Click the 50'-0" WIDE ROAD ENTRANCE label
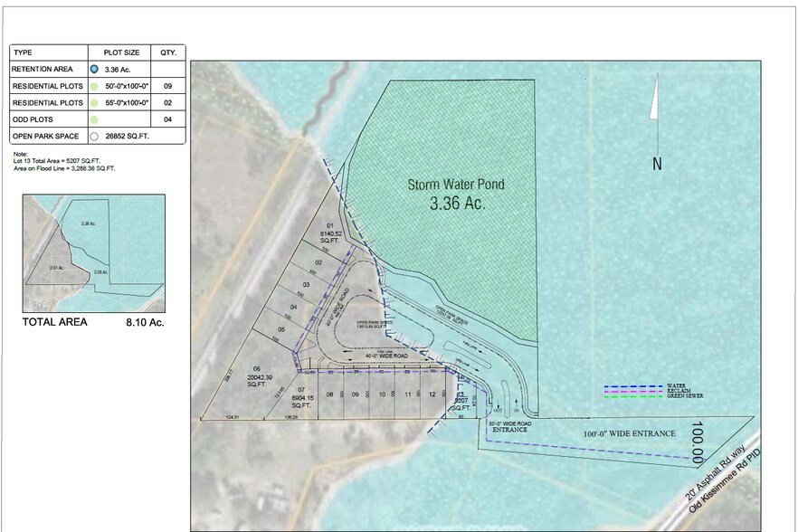 pyautogui.click(x=510, y=427)
